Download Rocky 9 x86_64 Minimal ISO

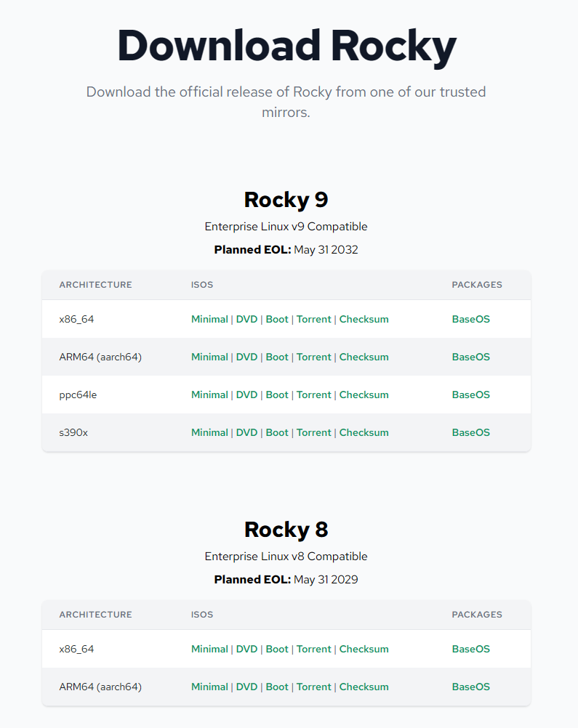209,320
